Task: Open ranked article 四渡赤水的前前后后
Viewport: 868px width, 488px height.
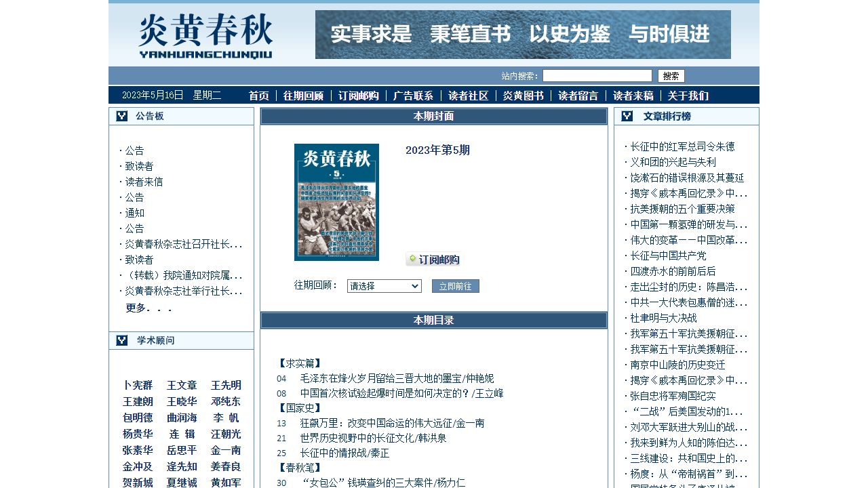Action: click(673, 271)
